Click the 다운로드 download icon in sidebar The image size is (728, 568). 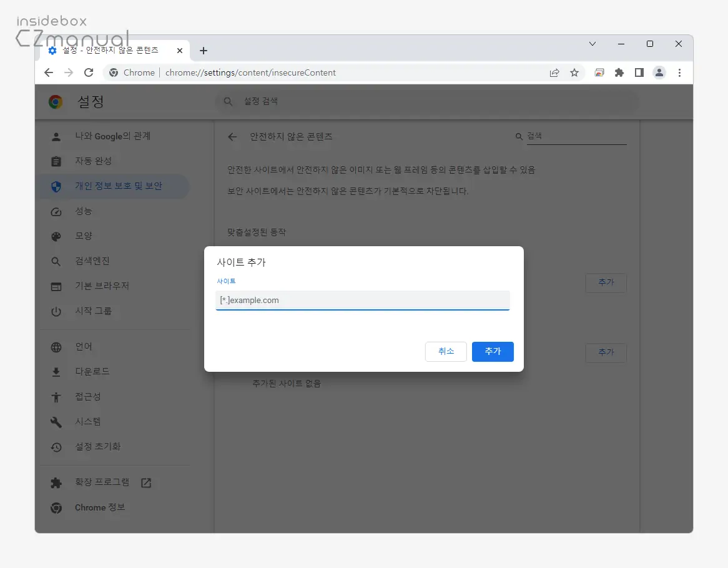(x=56, y=371)
